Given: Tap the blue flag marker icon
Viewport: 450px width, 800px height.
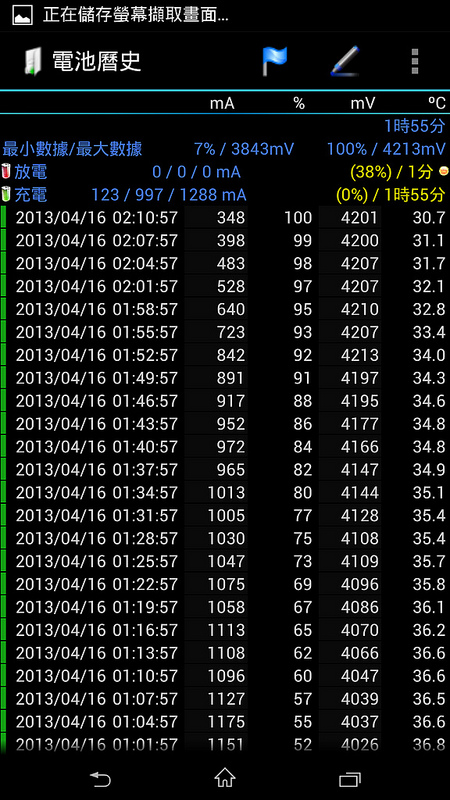Looking at the screenshot, I should tap(274, 61).
